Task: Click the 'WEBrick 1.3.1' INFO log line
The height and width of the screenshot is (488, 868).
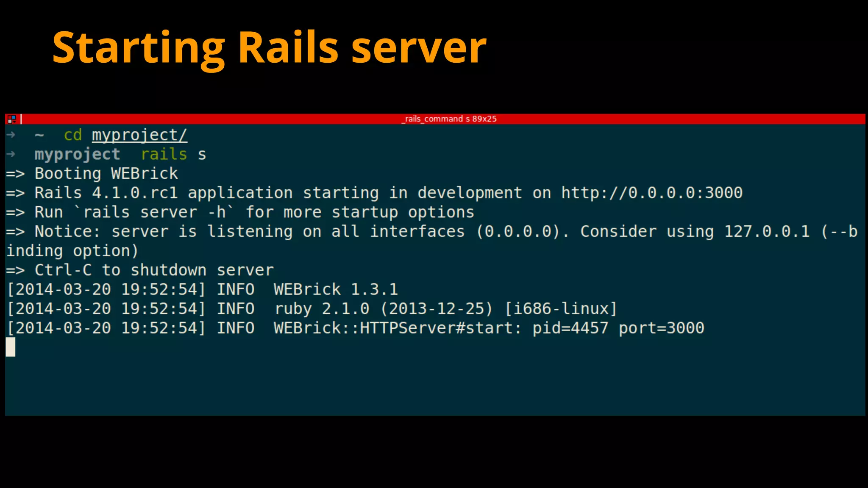Action: tap(335, 290)
